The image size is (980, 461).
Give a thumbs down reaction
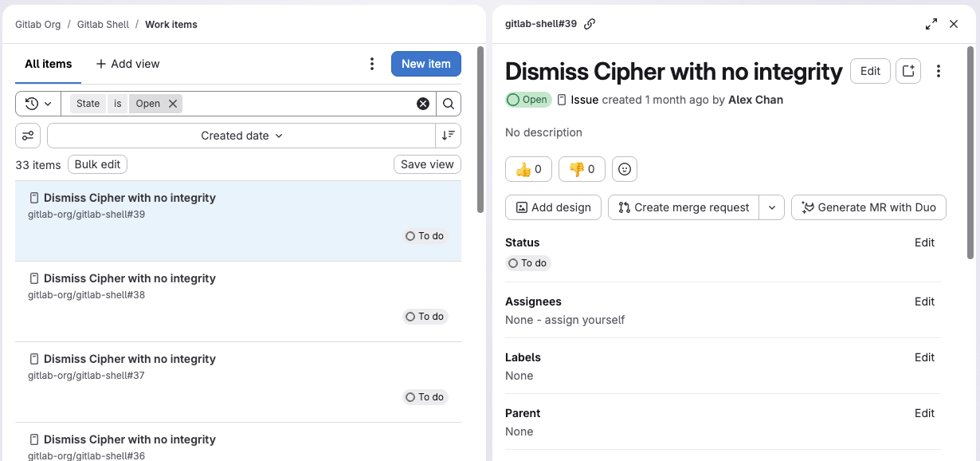click(582, 169)
